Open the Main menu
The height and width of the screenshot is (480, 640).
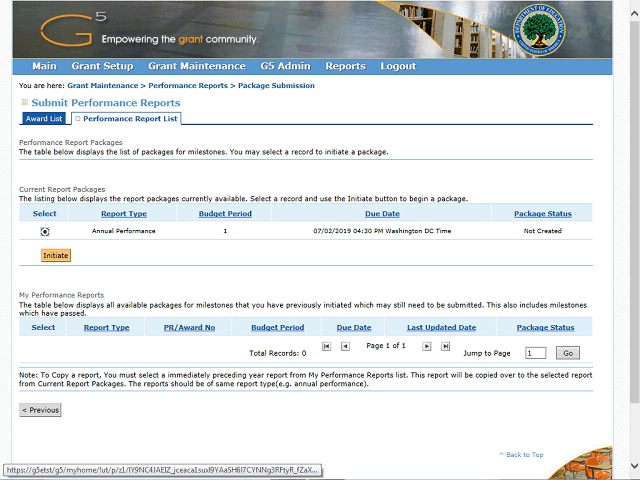[44, 66]
